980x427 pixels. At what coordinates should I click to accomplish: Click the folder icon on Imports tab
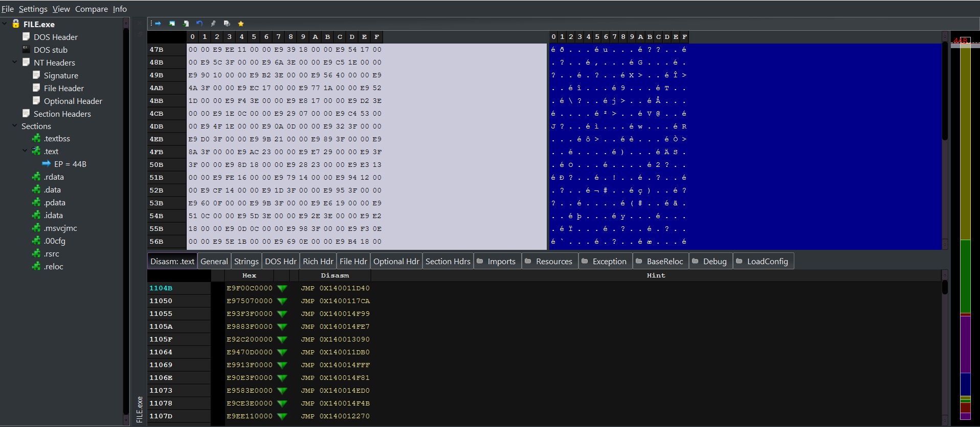pos(480,261)
